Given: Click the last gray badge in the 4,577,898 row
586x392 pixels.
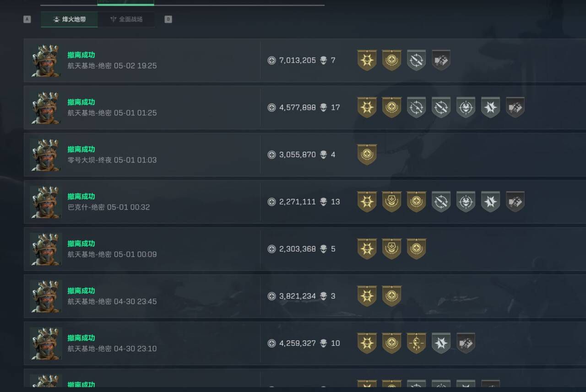Looking at the screenshot, I should click(x=515, y=107).
